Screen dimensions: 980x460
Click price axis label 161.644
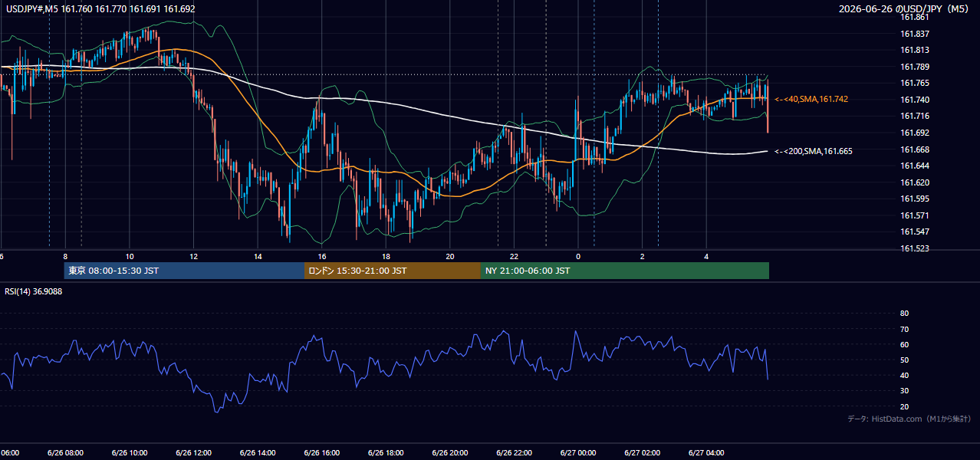pyautogui.click(x=916, y=166)
